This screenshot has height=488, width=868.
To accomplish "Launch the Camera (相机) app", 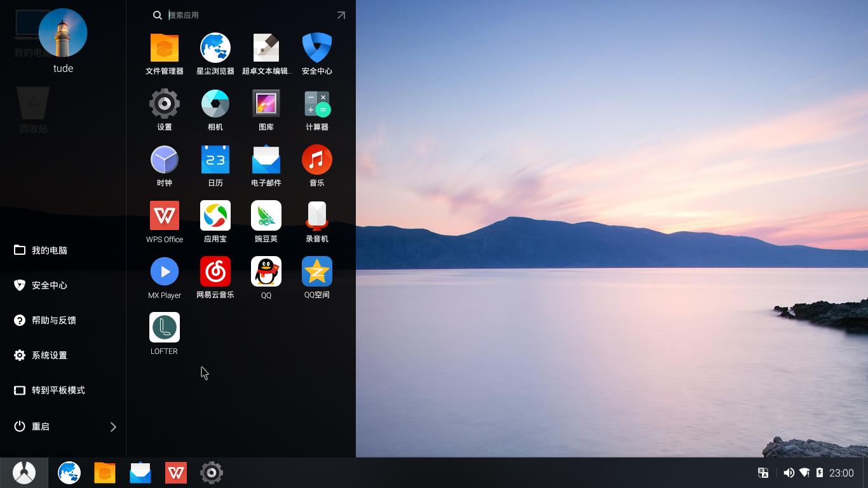I will tap(215, 104).
